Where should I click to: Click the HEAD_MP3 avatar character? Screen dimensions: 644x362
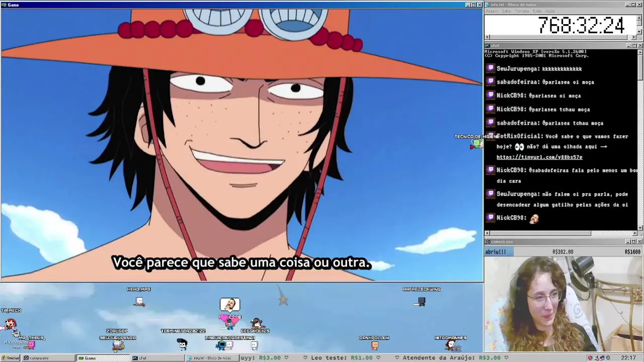click(x=139, y=302)
